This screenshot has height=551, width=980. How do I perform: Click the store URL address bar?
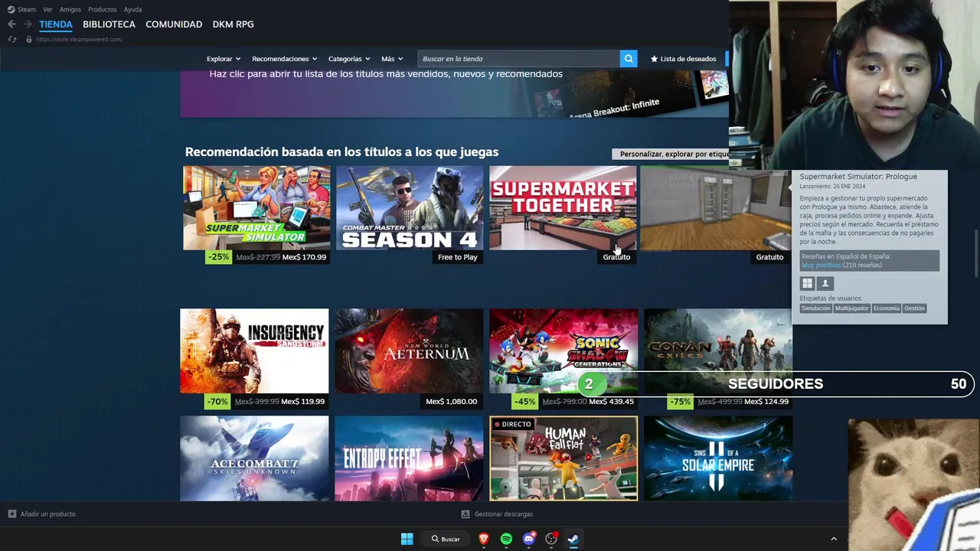click(x=79, y=39)
